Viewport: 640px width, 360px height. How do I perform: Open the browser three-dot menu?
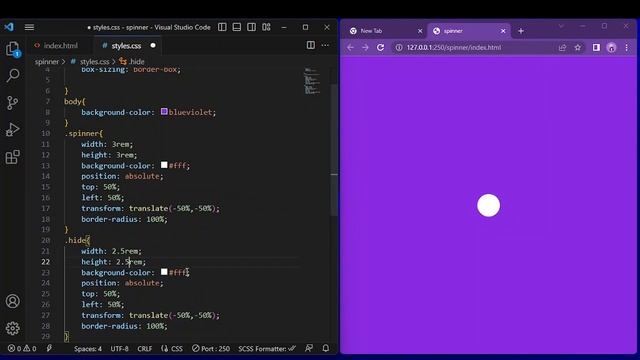pyautogui.click(x=627, y=47)
